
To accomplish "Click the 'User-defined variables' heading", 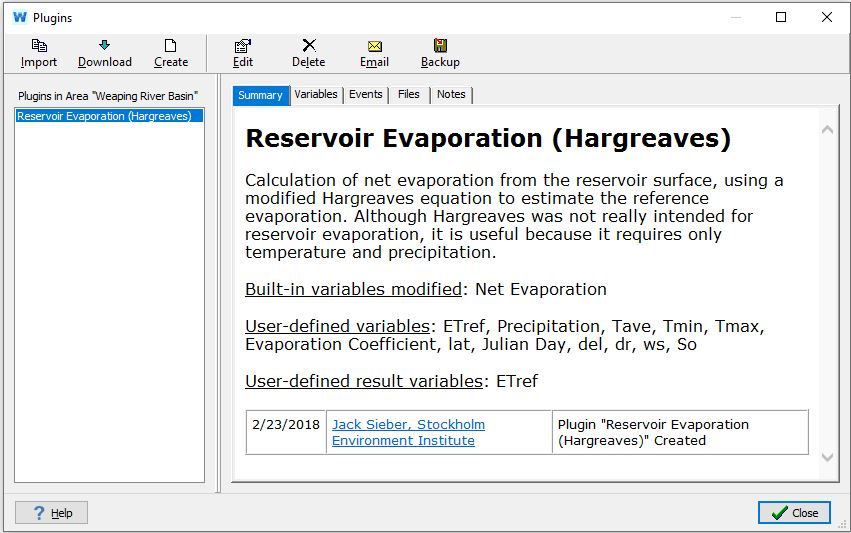I will [x=338, y=326].
